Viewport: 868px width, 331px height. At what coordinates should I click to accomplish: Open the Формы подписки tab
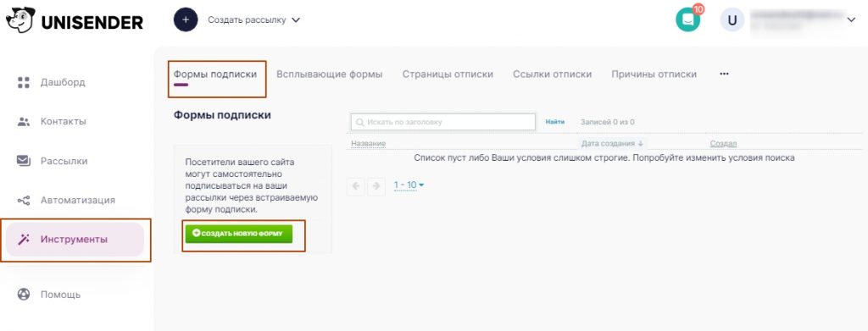tap(215, 74)
